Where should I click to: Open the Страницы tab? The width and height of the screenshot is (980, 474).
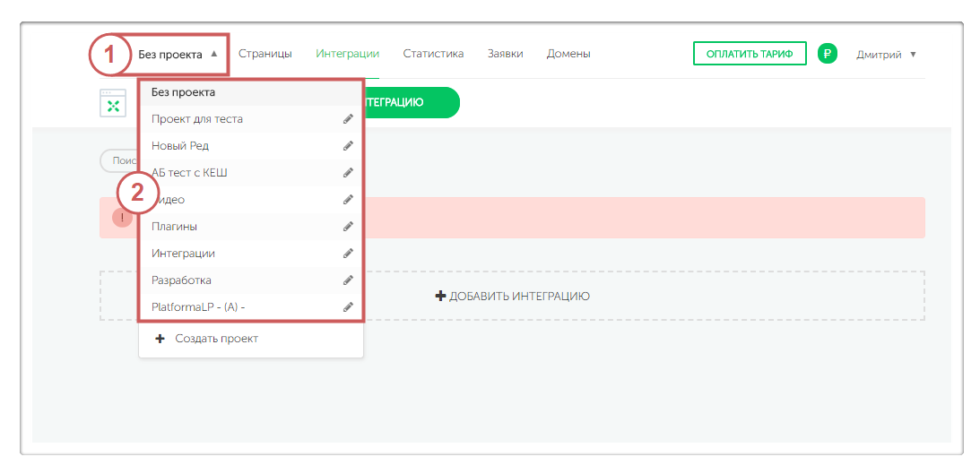tap(265, 54)
